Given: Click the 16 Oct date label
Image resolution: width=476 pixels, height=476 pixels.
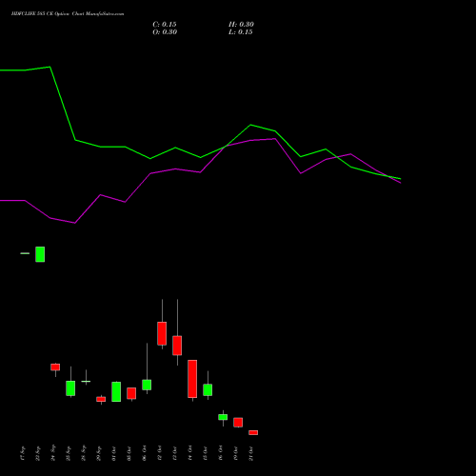Looking at the screenshot, I should pos(221,453).
